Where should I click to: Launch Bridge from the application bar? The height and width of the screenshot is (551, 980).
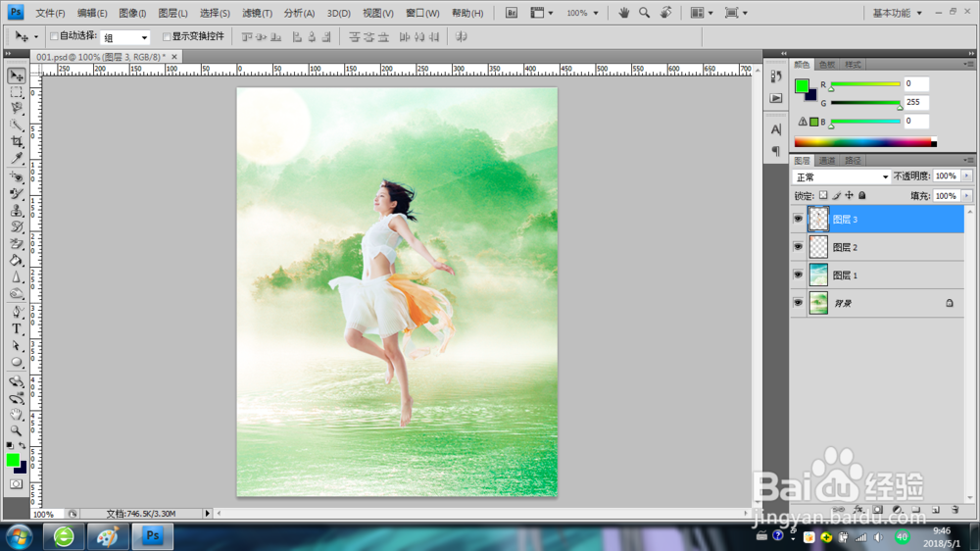pos(512,13)
